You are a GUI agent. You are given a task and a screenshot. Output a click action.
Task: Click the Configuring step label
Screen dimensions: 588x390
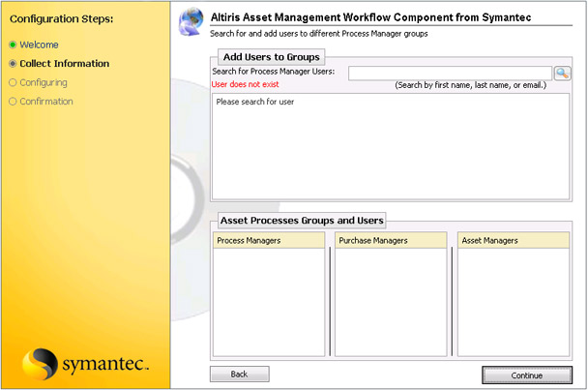tap(44, 82)
